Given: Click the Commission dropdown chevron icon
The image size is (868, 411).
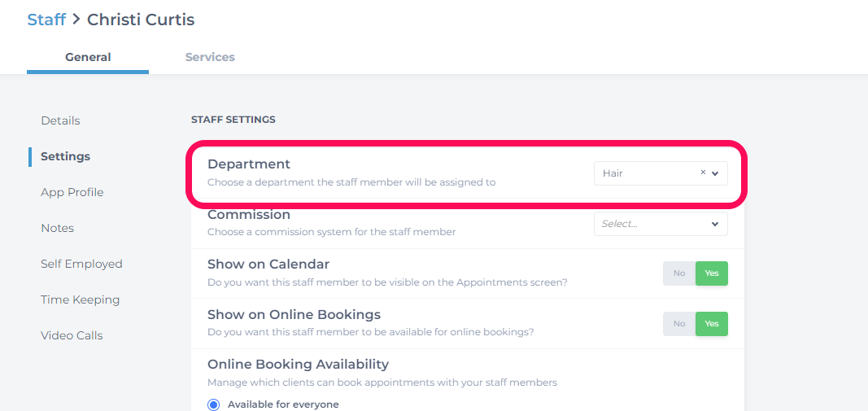Looking at the screenshot, I should [715, 224].
